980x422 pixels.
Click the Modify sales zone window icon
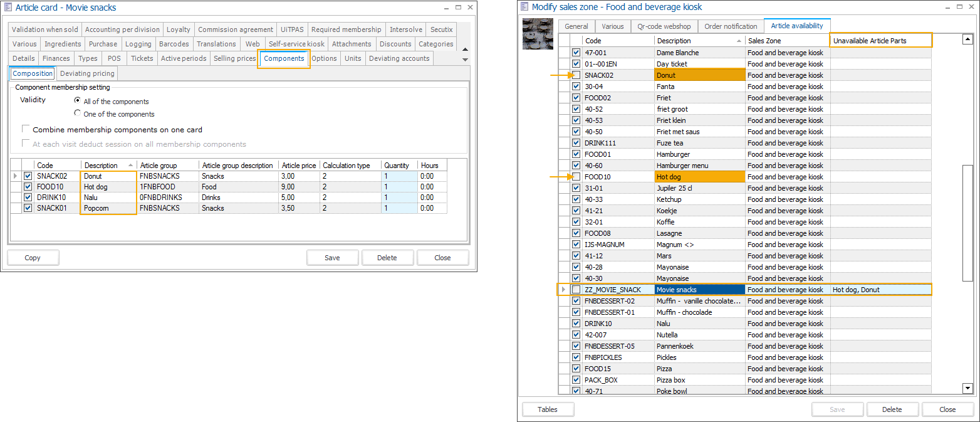pos(524,7)
